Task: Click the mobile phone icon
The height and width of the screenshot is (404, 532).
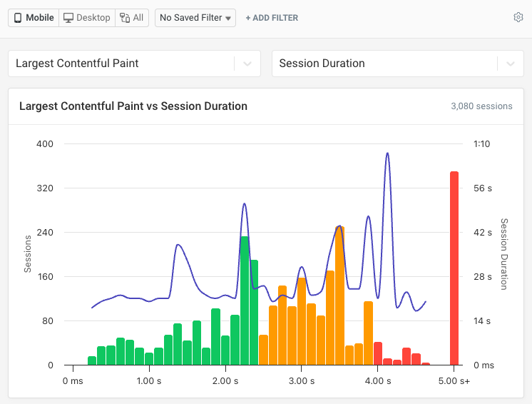Action: tap(18, 18)
